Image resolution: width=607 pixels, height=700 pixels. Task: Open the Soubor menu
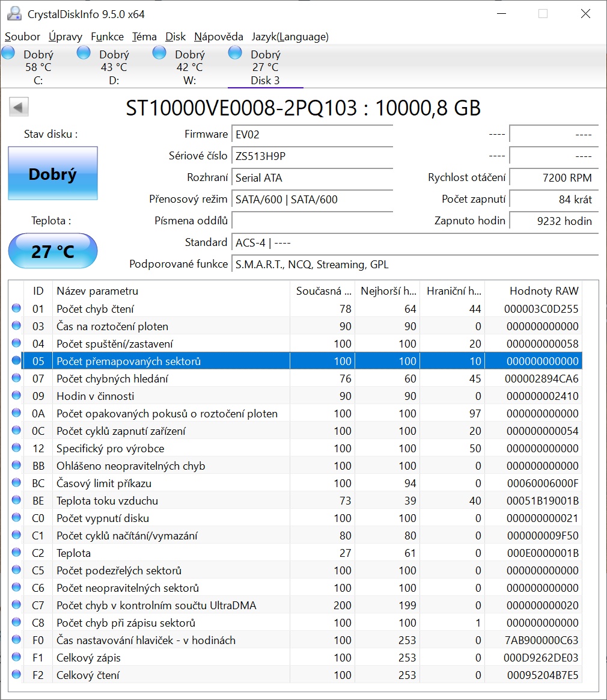(22, 37)
